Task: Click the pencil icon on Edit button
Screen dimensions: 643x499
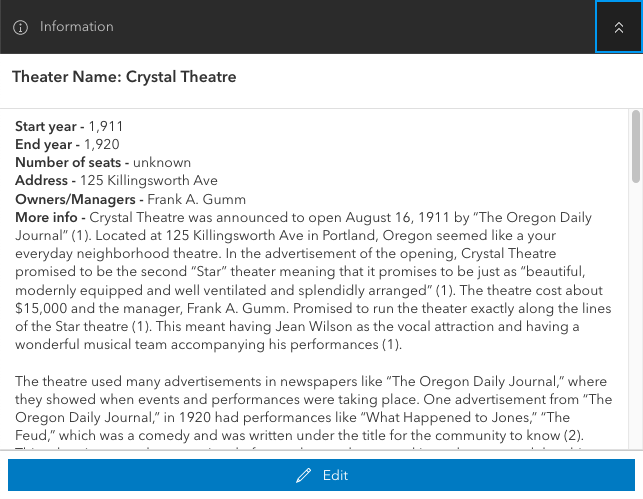Action: [x=304, y=476]
